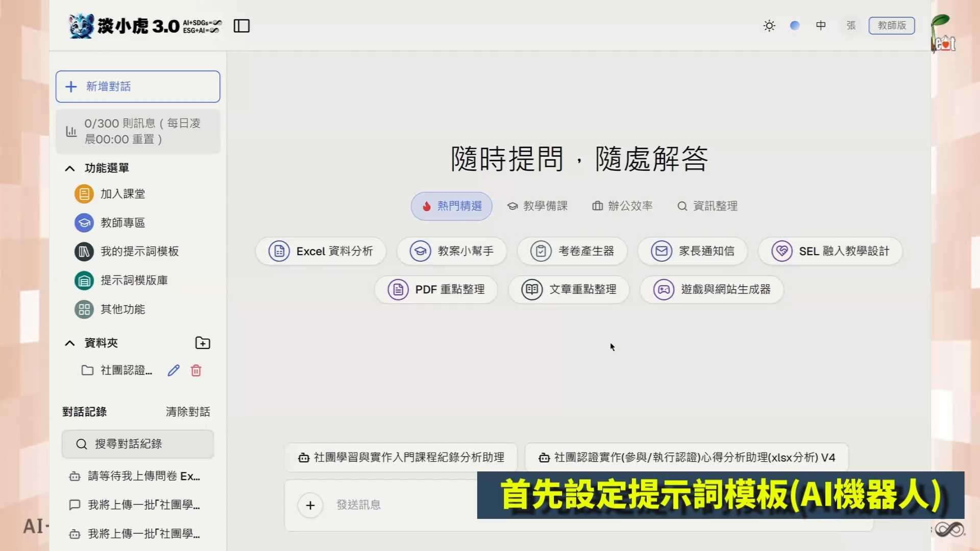Collapse the 資料夾 section
This screenshot has height=551, width=980.
70,343
